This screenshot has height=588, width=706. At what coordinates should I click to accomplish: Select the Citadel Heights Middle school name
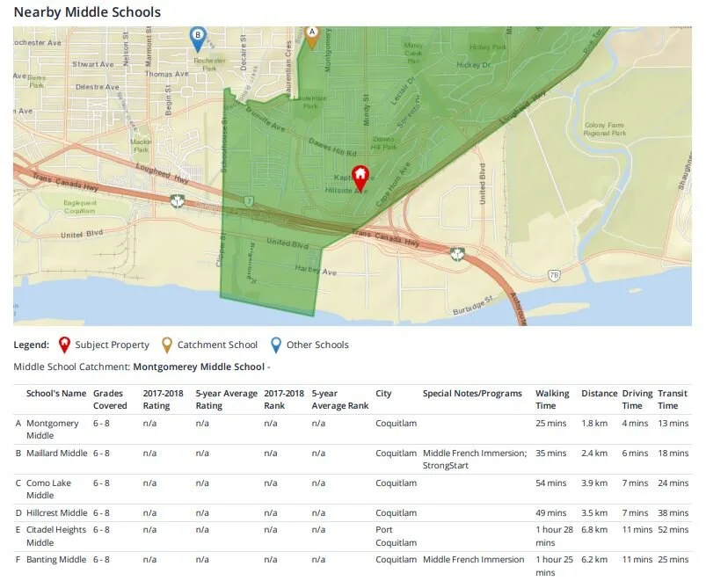(56, 536)
